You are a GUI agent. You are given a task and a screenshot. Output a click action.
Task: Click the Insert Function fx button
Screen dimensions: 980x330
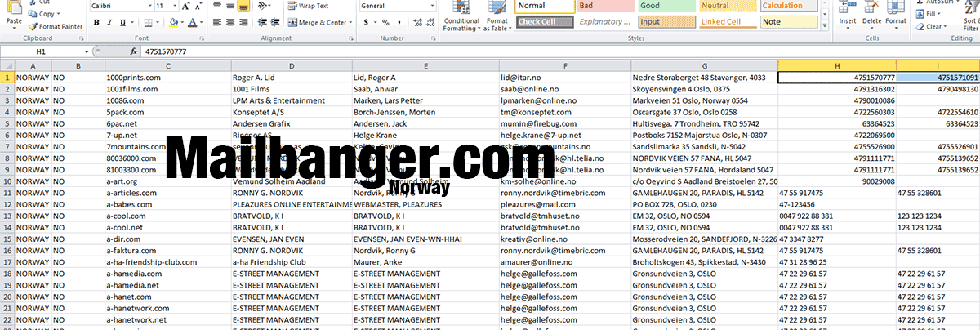coord(134,51)
